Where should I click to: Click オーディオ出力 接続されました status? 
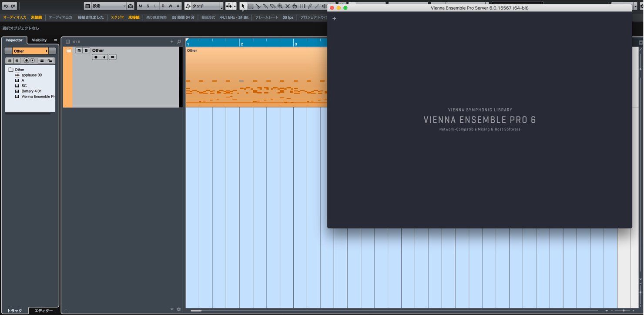pos(76,17)
